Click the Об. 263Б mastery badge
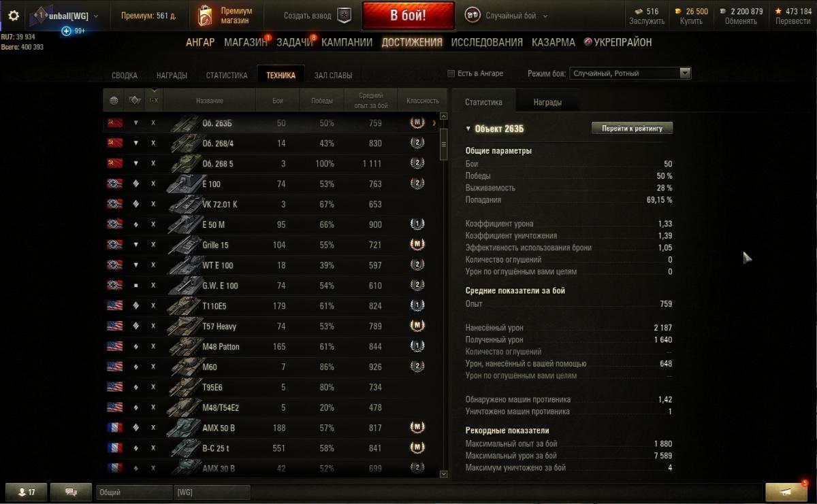Screen dimensions: 817x504 pos(417,123)
